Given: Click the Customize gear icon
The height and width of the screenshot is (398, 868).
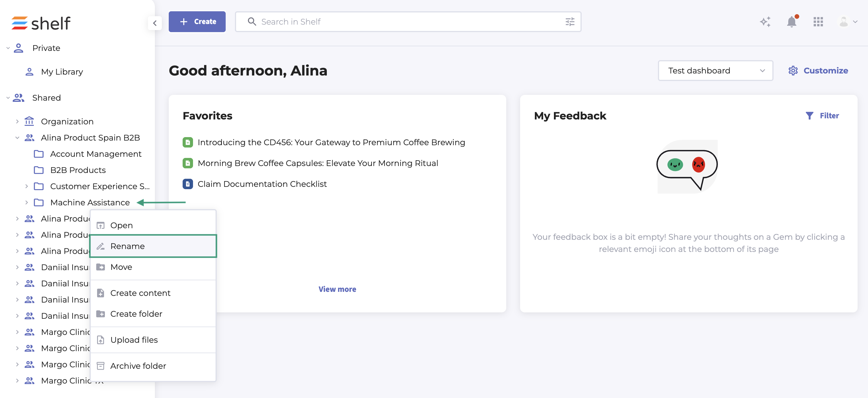Looking at the screenshot, I should pyautogui.click(x=793, y=71).
